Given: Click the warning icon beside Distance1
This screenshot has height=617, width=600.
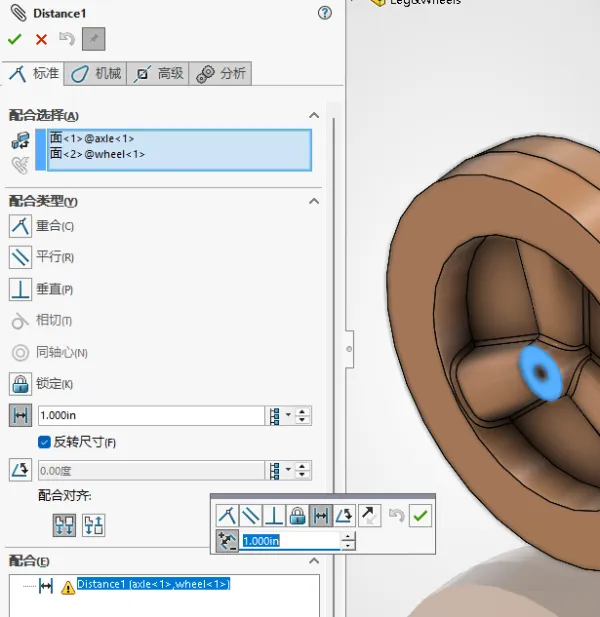Looking at the screenshot, I should 68,587.
